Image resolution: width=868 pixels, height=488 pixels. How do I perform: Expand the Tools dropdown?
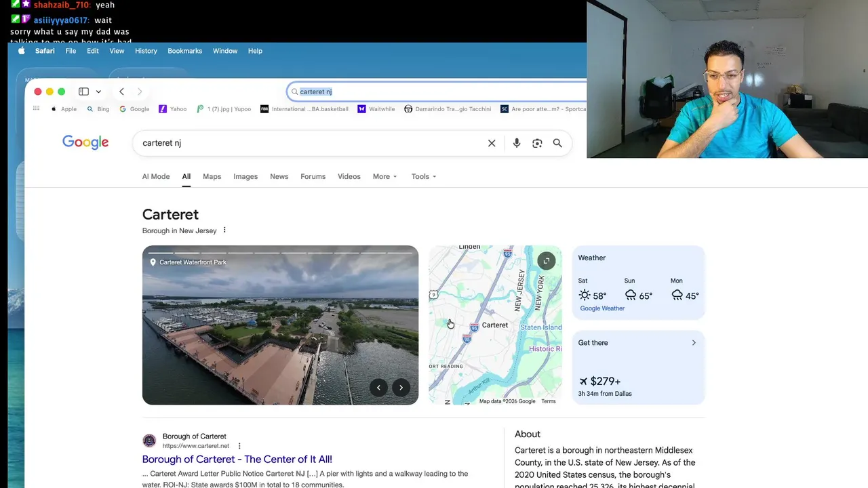[x=424, y=176]
